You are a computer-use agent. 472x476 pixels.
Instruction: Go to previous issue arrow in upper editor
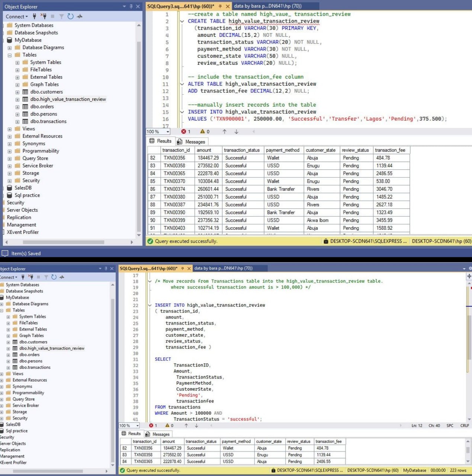pos(224,132)
